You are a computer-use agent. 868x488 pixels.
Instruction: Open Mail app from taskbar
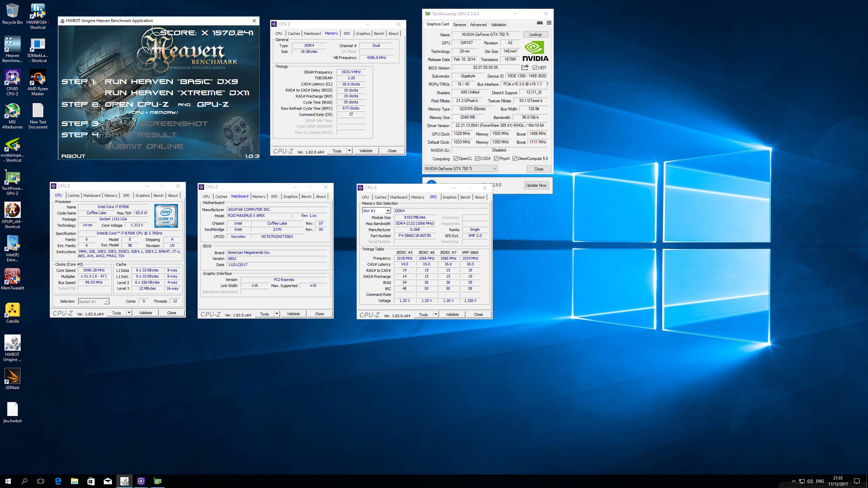[107, 481]
